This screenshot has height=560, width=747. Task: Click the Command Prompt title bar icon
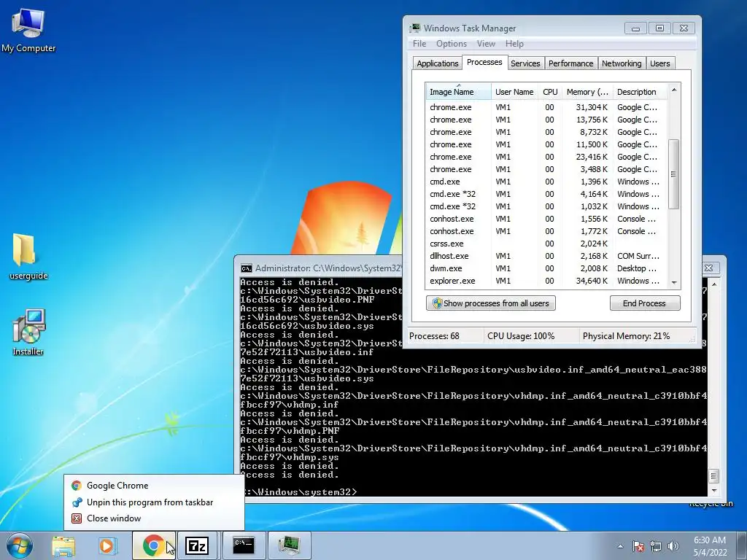tap(247, 268)
